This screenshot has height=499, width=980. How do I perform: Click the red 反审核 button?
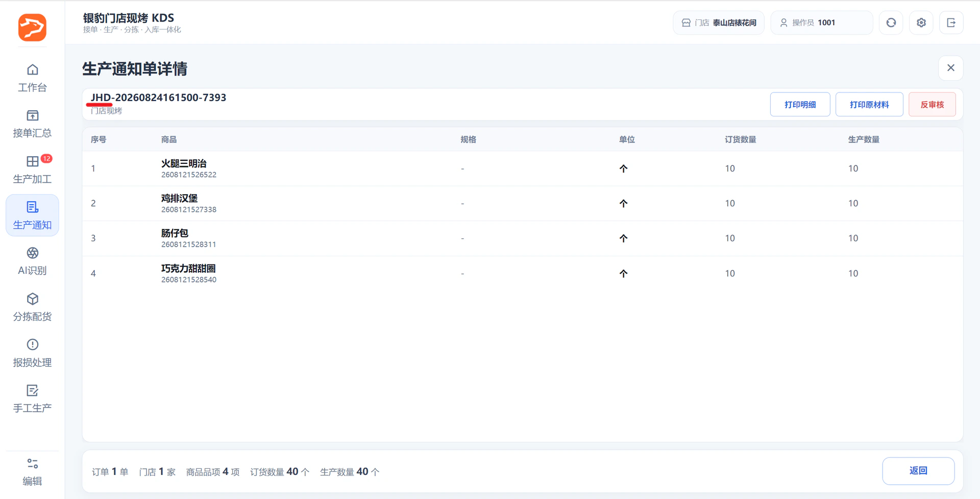point(932,105)
